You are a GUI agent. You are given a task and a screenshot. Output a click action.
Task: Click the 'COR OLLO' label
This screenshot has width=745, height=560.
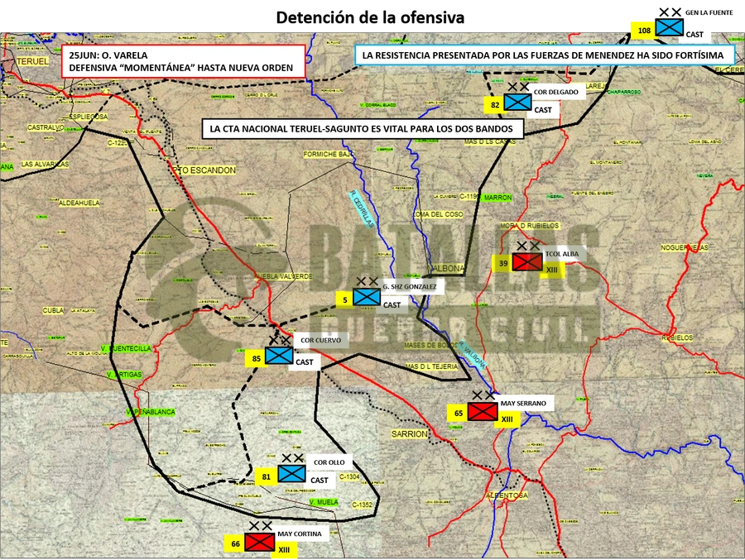point(329,462)
